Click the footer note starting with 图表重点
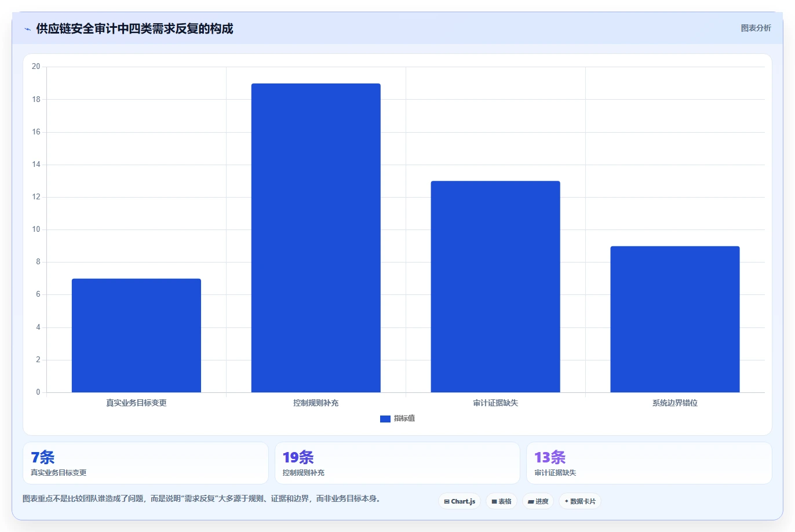The width and height of the screenshot is (795, 532). coord(202,498)
